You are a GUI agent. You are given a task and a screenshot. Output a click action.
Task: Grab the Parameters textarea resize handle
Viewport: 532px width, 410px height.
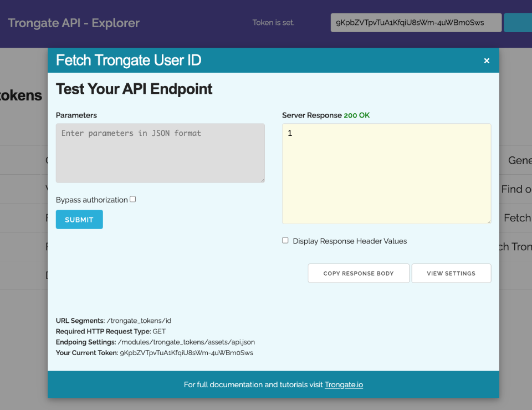pyautogui.click(x=262, y=180)
